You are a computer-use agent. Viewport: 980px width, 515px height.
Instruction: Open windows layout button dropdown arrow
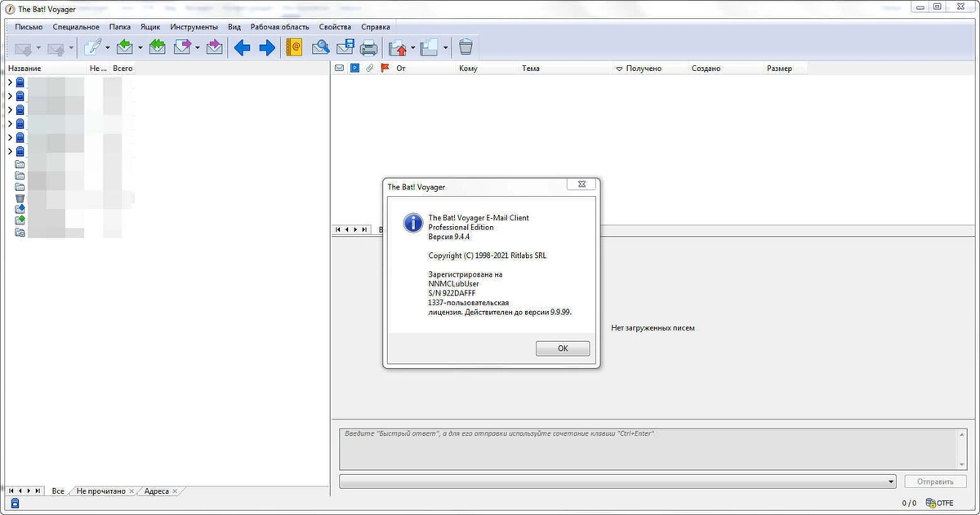pos(445,48)
